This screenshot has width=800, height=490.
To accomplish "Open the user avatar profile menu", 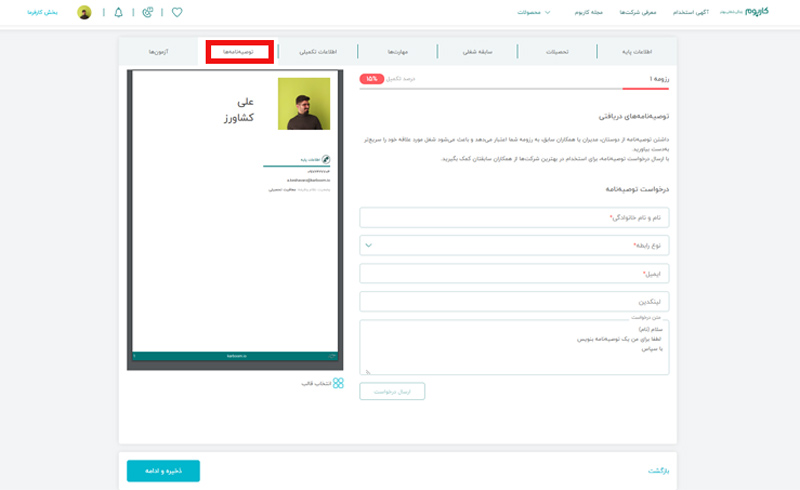I will [84, 12].
